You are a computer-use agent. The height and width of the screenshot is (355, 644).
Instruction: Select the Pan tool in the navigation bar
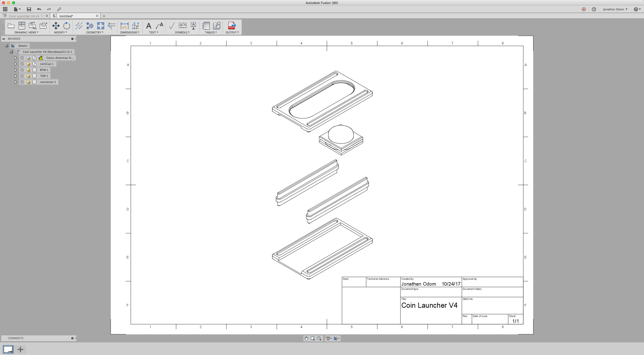point(306,338)
